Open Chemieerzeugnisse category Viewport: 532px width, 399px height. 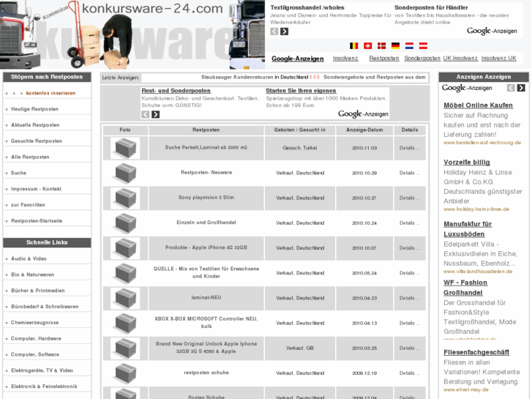(x=34, y=323)
